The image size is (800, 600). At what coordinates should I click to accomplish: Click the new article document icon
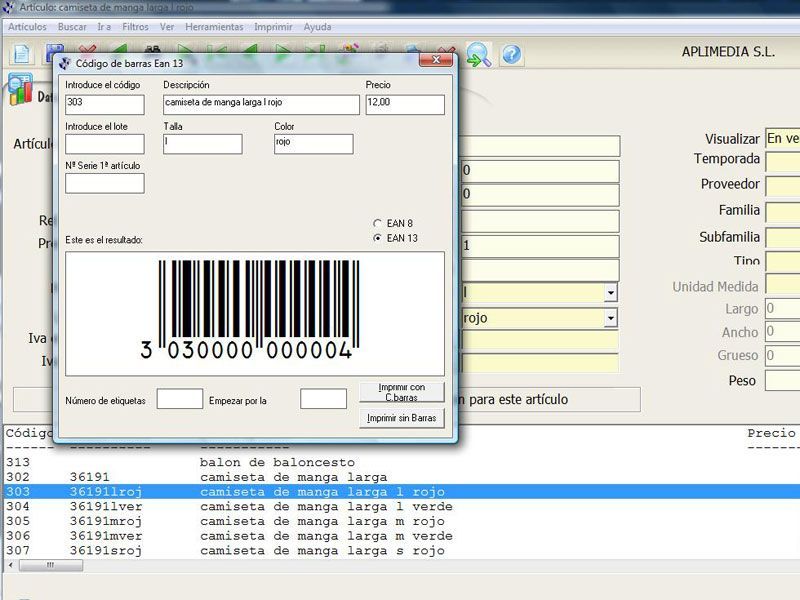[21, 54]
